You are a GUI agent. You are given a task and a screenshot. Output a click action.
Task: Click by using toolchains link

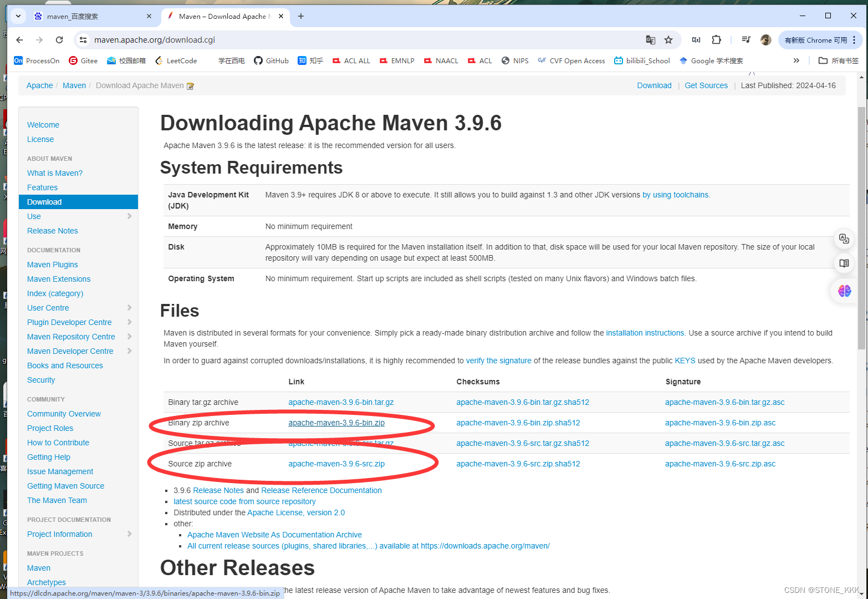(676, 195)
